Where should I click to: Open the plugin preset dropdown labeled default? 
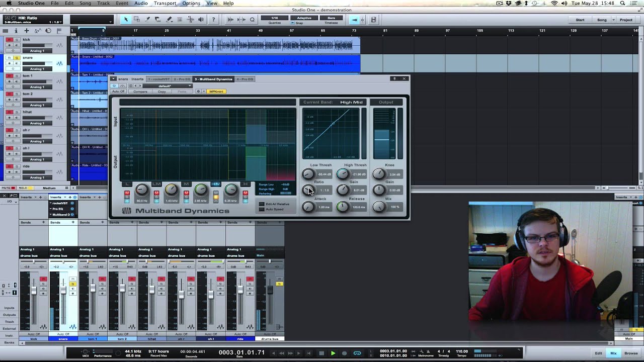click(x=167, y=86)
